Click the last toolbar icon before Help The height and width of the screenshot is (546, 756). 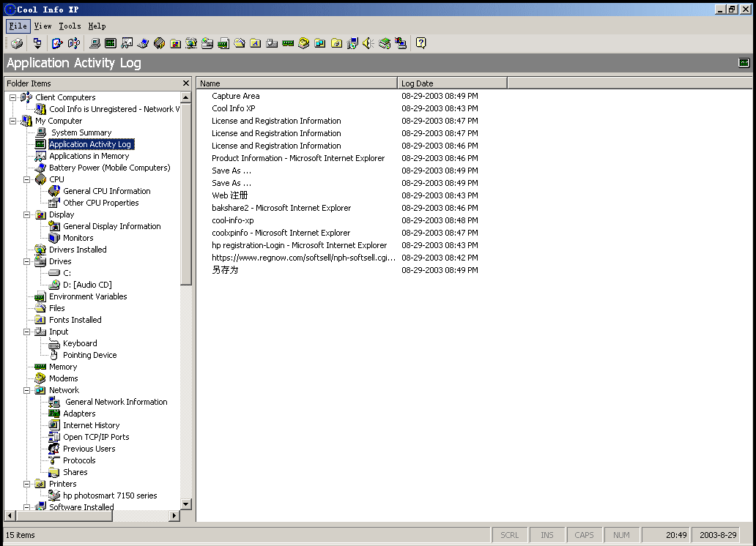point(401,43)
